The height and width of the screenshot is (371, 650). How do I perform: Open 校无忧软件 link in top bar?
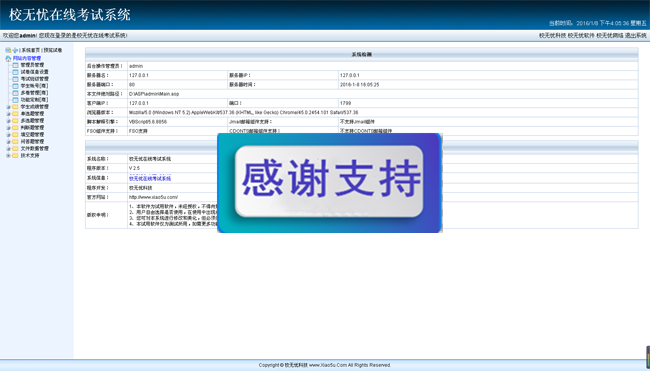click(x=581, y=36)
